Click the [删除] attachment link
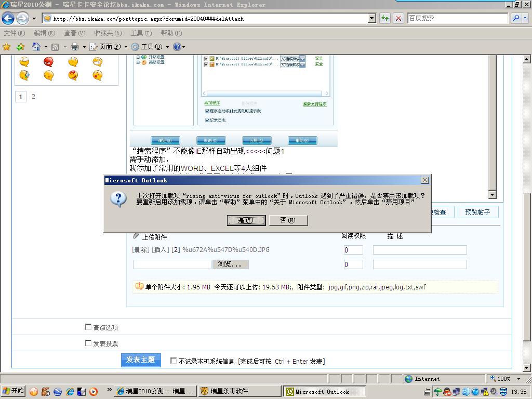This screenshot has width=532, height=399. click(141, 250)
